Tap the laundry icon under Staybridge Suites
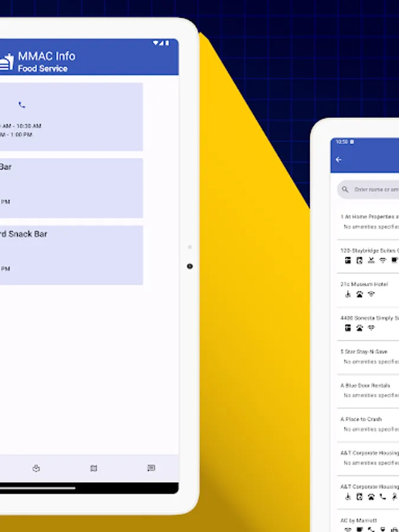This screenshot has height=532, width=399. 359,260
